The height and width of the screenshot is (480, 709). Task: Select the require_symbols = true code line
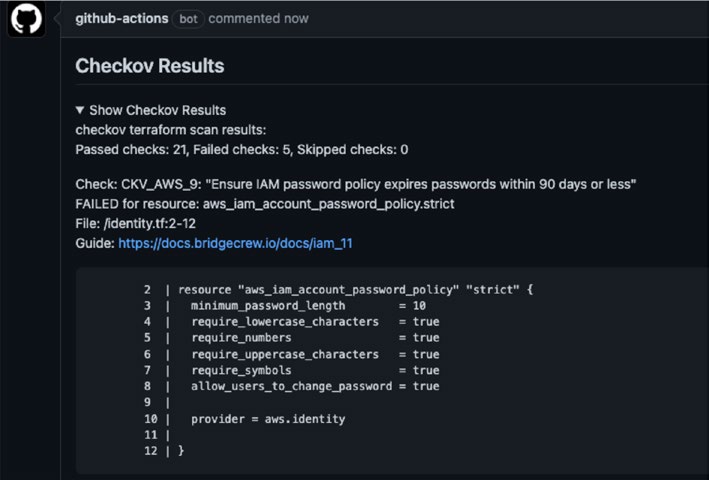315,370
